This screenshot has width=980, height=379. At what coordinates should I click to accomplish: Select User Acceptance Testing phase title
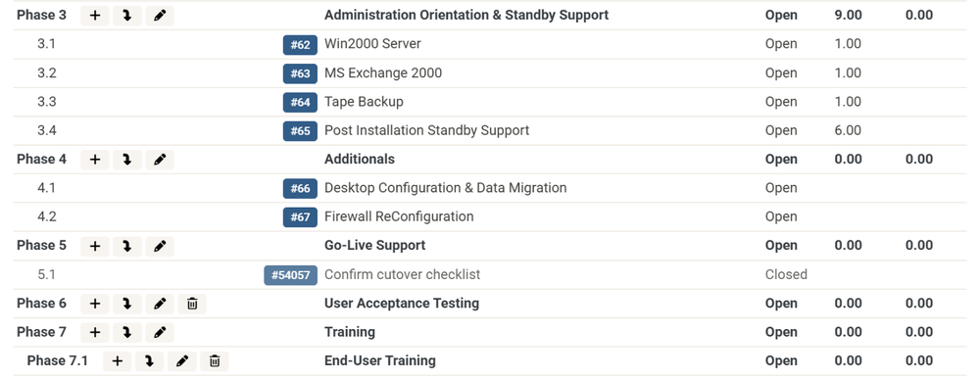(x=402, y=304)
